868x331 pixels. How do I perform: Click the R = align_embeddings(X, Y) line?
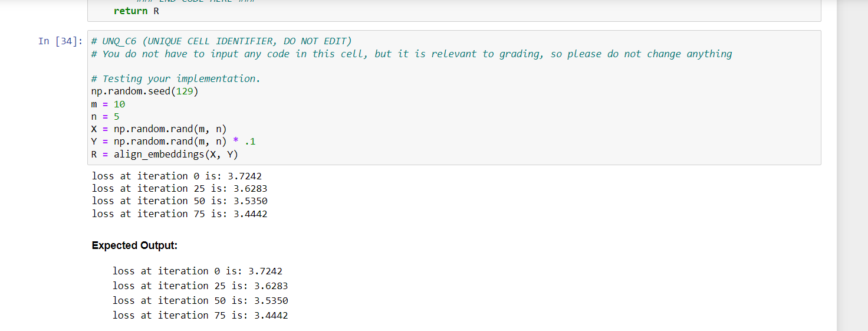tap(165, 154)
